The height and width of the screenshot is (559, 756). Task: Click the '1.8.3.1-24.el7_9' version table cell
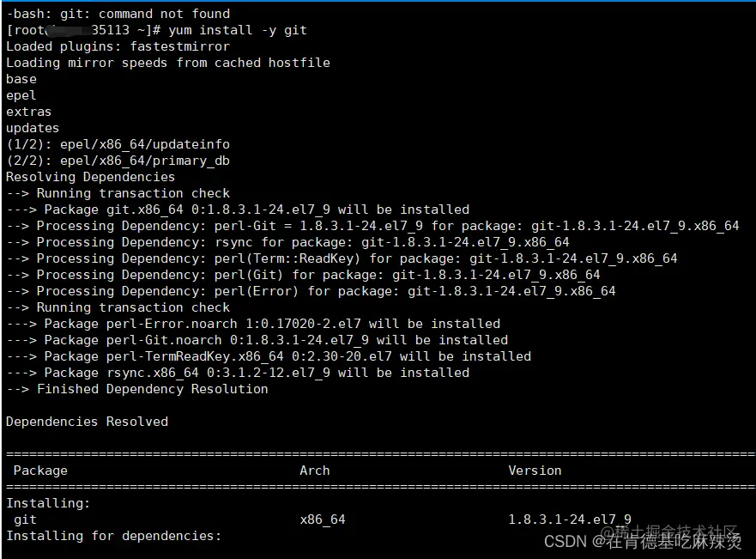[x=570, y=520]
